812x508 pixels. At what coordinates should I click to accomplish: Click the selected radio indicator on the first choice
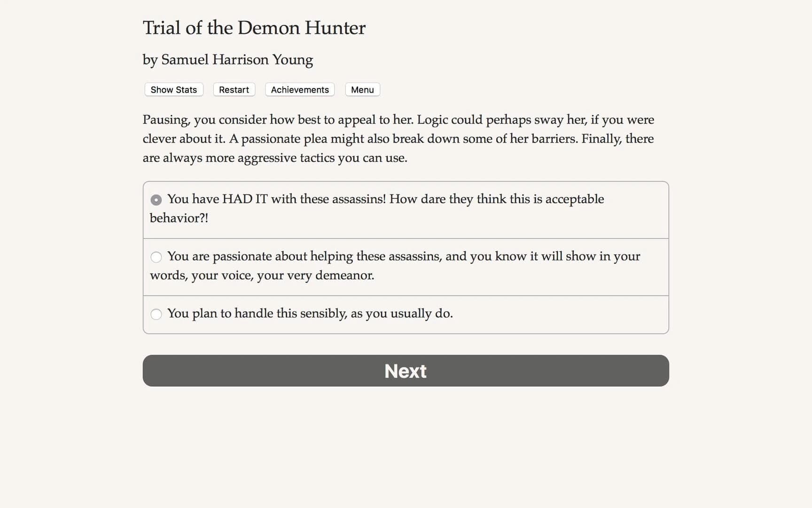point(156,200)
